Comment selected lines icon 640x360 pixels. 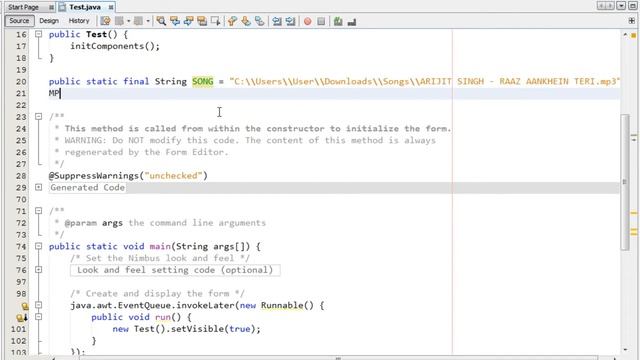click(x=338, y=21)
